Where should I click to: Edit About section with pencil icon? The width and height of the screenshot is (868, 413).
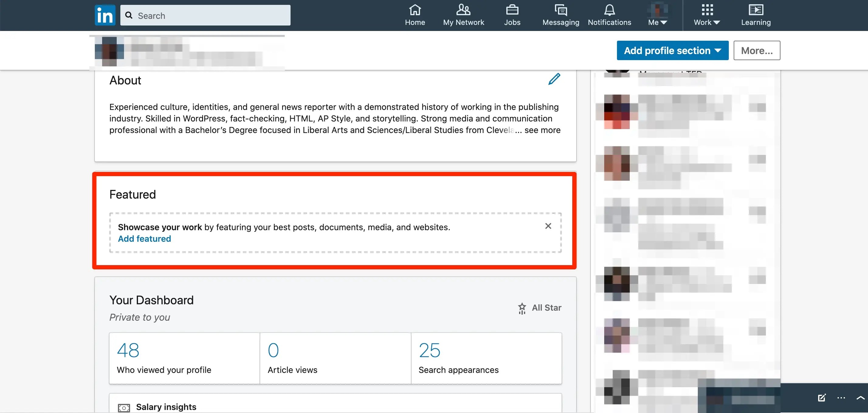tap(554, 80)
